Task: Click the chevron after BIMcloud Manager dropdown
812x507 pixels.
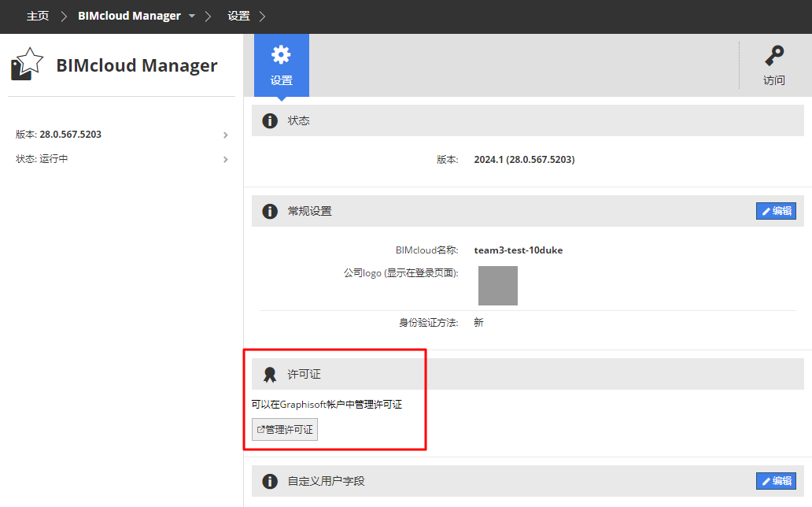Action: 209,17
